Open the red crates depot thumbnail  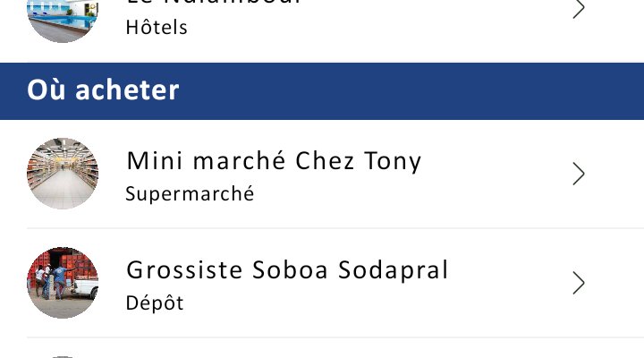pos(63,283)
